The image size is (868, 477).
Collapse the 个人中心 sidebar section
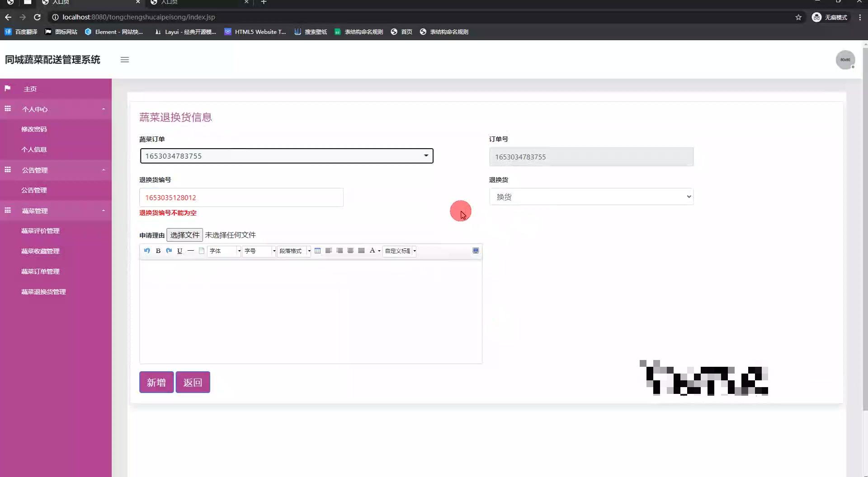tap(56, 109)
